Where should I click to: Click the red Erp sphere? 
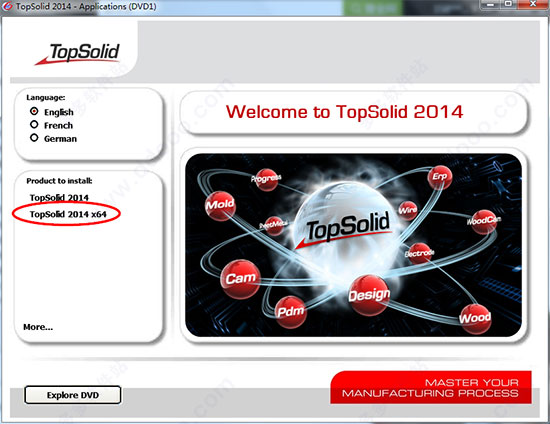[440, 177]
